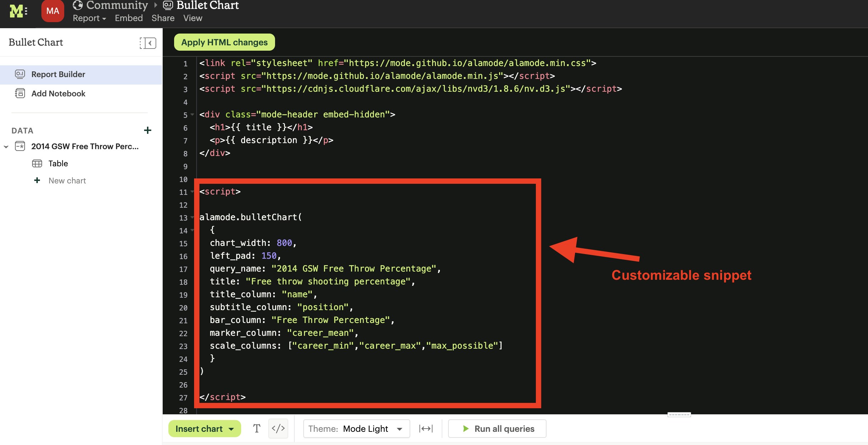Click the query_name string value
The width and height of the screenshot is (868, 445).
(354, 269)
